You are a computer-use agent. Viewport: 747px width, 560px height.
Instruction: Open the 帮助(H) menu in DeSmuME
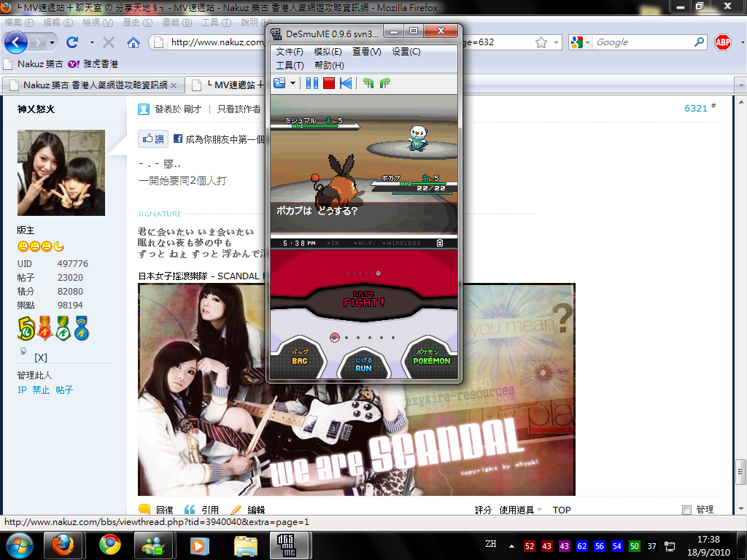[329, 65]
